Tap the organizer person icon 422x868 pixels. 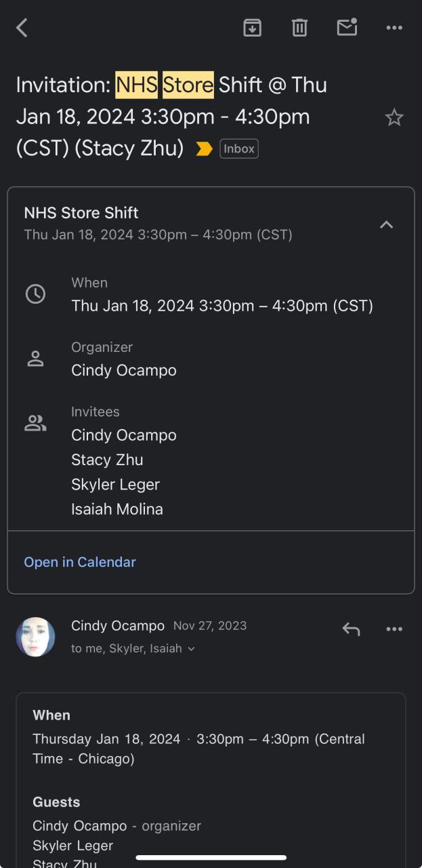[35, 359]
